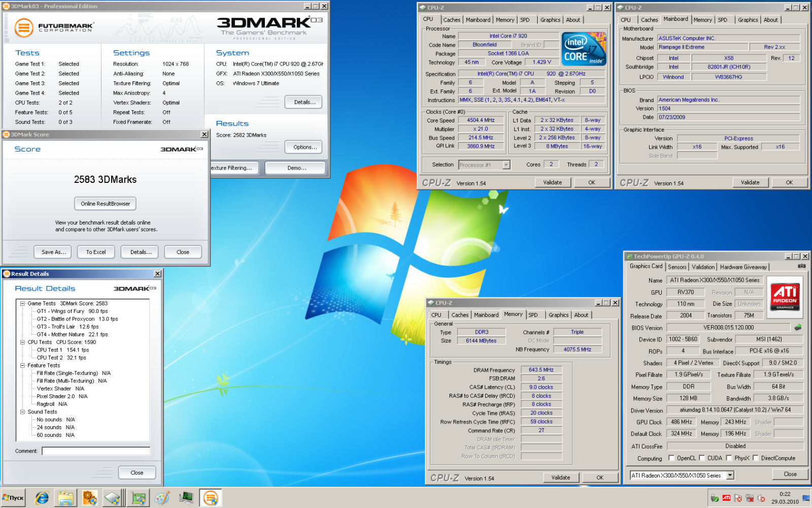Click the System Details button in 3DMark03
The height and width of the screenshot is (508, 812).
pyautogui.click(x=304, y=102)
